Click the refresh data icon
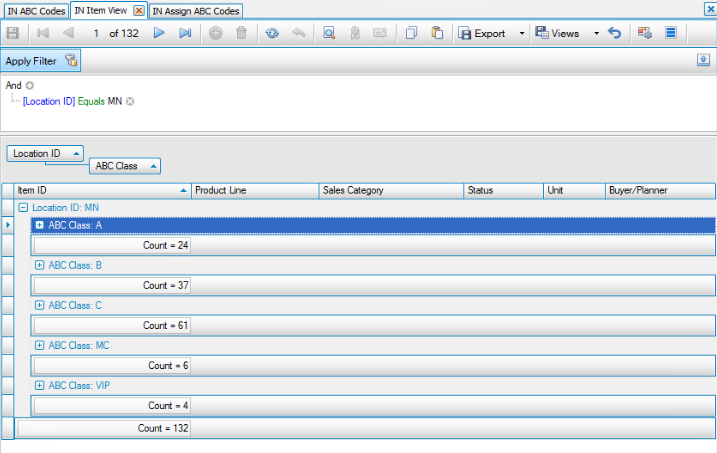 pos(272,33)
